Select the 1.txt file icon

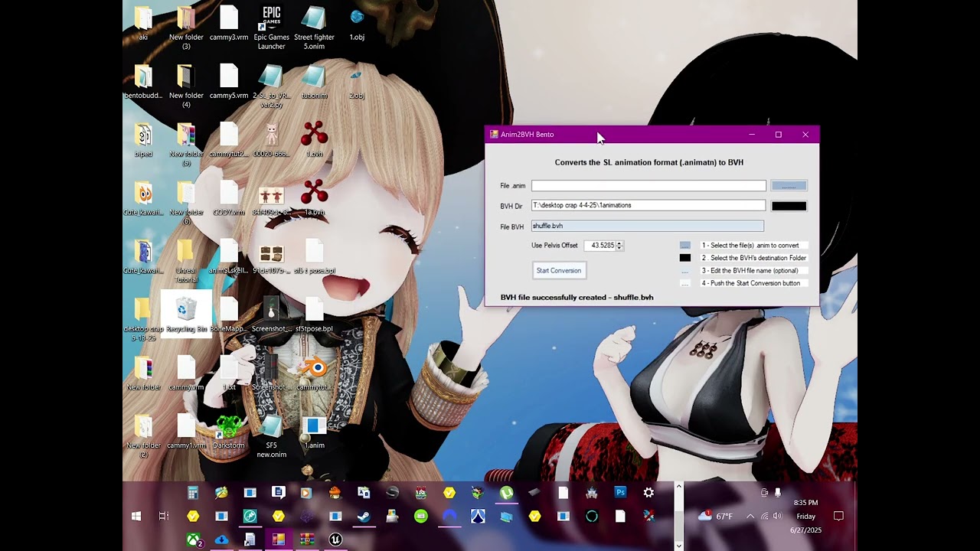(x=229, y=373)
